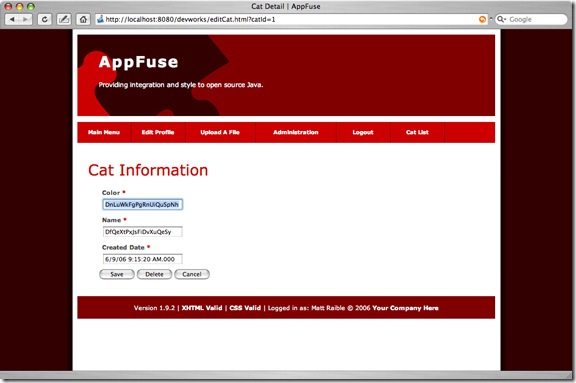
Task: Zoom window with the green button
Action: 31,6
